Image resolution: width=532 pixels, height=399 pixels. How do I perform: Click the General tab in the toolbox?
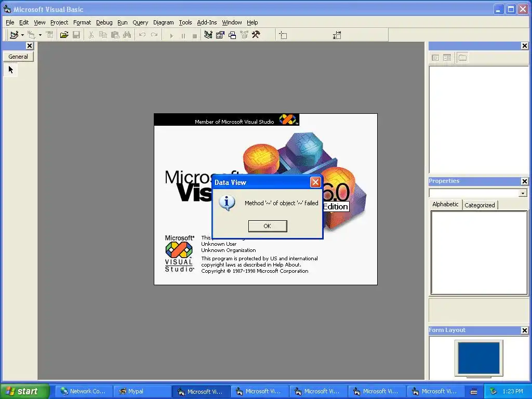point(18,57)
